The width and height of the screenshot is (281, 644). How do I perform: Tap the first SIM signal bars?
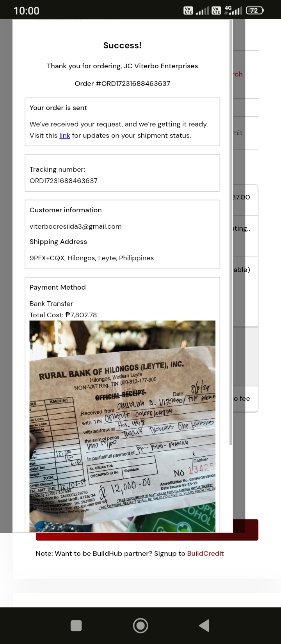pos(202,11)
